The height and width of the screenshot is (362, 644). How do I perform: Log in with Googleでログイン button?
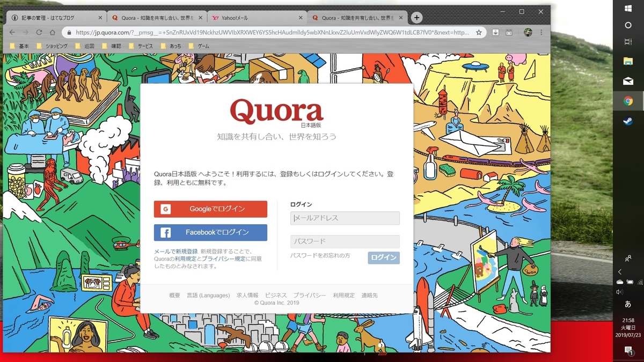click(210, 209)
